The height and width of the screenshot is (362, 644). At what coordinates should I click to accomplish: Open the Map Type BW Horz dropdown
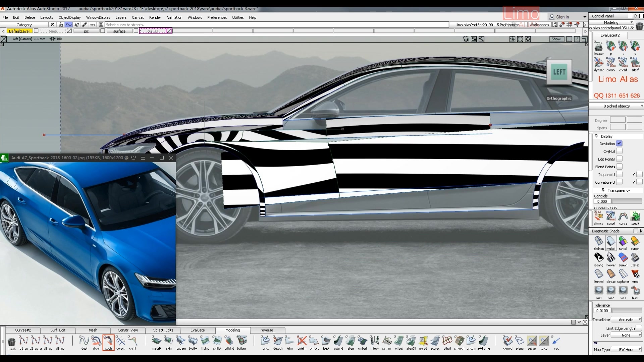point(627,349)
